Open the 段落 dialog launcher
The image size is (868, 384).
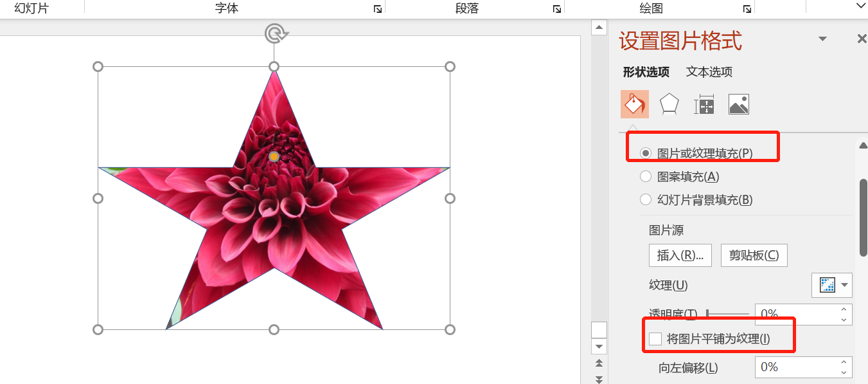pos(557,9)
